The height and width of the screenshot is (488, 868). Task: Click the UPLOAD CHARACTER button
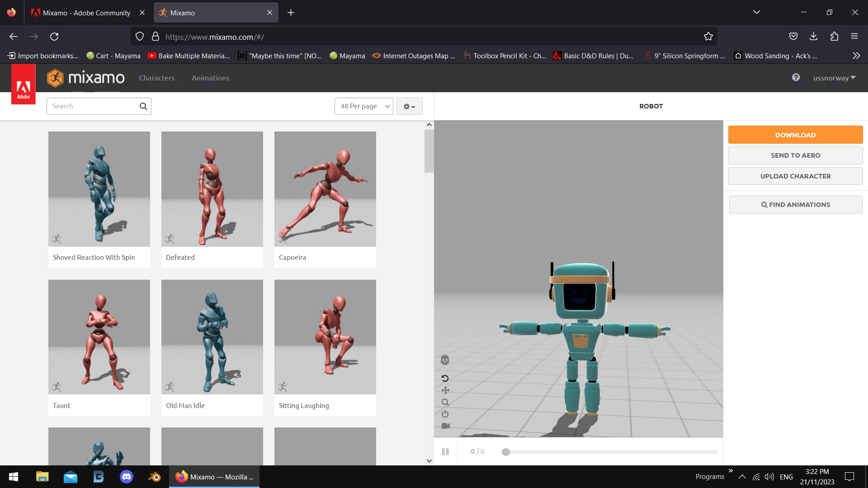tap(795, 176)
